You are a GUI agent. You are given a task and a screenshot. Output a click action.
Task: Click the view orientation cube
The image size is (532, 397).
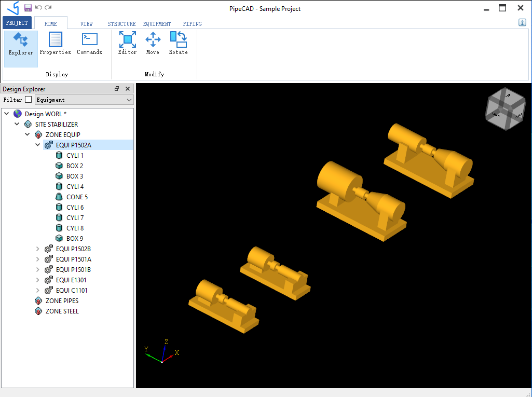pos(505,109)
